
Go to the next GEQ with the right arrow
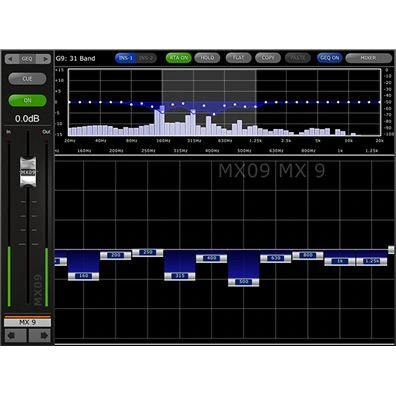(44, 59)
